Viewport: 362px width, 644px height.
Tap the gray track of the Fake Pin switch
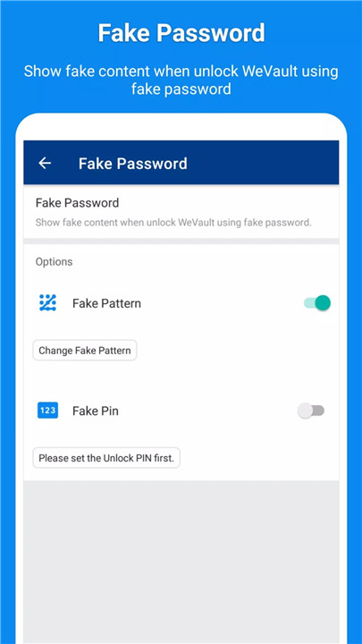[318, 411]
